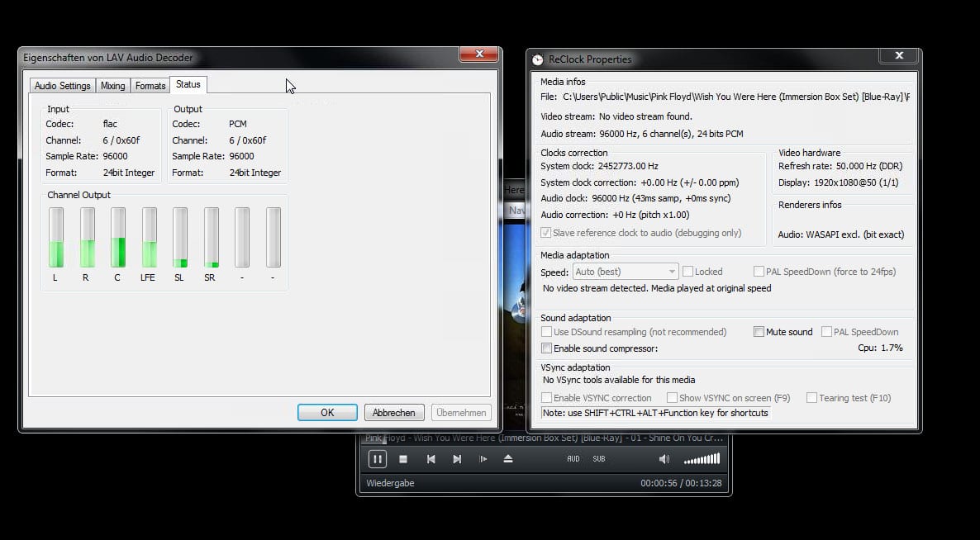This screenshot has width=980, height=540.
Task: Mute audio with the speaker icon
Action: click(664, 459)
